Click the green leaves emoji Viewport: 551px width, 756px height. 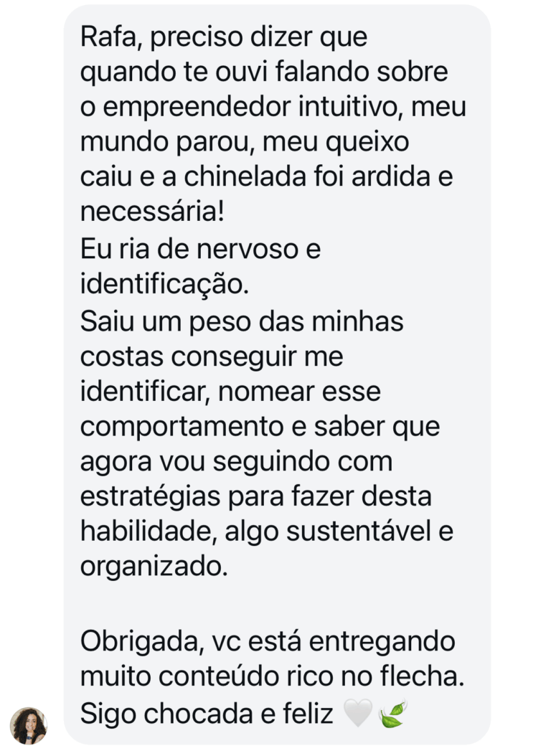(x=392, y=714)
